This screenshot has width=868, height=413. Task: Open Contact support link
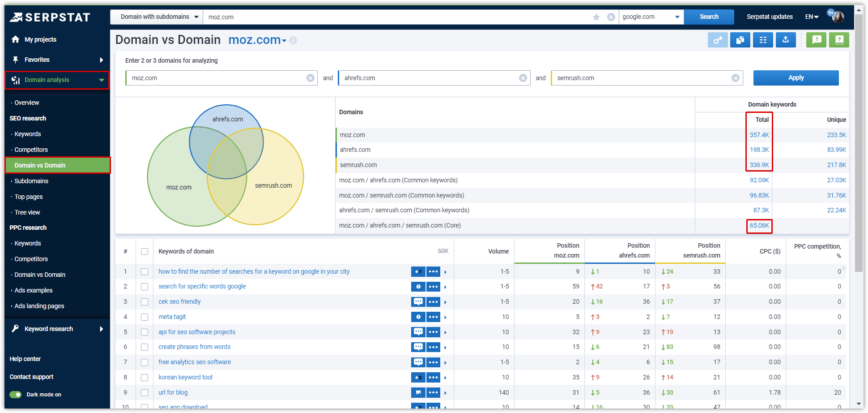pos(31,377)
